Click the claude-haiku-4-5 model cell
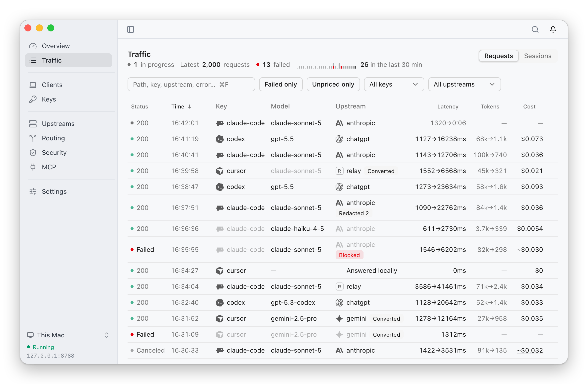588x384 pixels. pyautogui.click(x=297, y=229)
